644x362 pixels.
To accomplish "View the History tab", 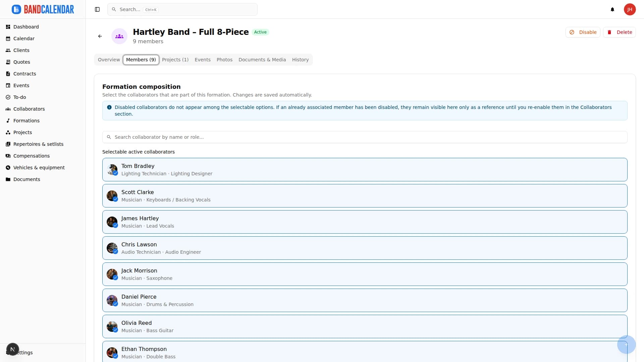I will coord(300,60).
